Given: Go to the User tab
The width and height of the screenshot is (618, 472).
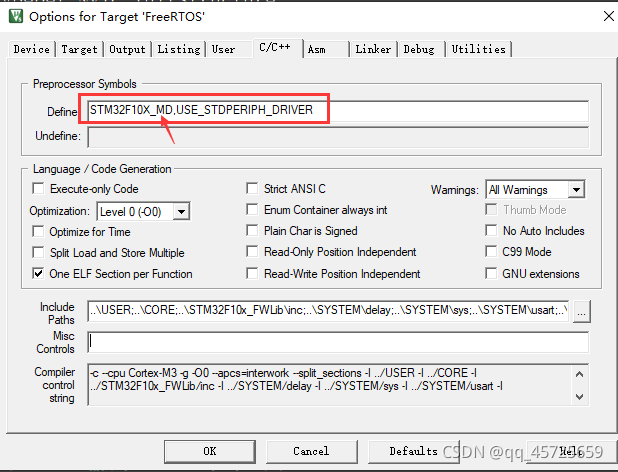Looking at the screenshot, I should click(229, 50).
